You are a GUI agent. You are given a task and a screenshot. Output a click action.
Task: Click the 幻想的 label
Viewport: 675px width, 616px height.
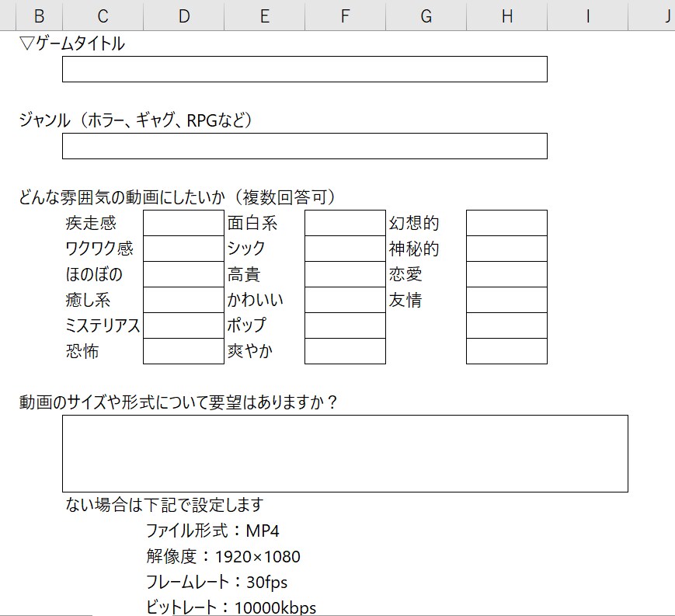414,223
